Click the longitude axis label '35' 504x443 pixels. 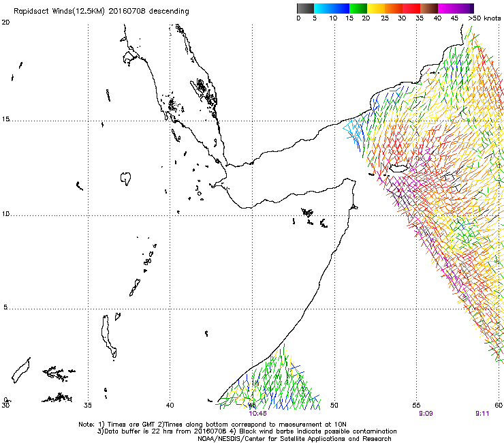pos(87,405)
